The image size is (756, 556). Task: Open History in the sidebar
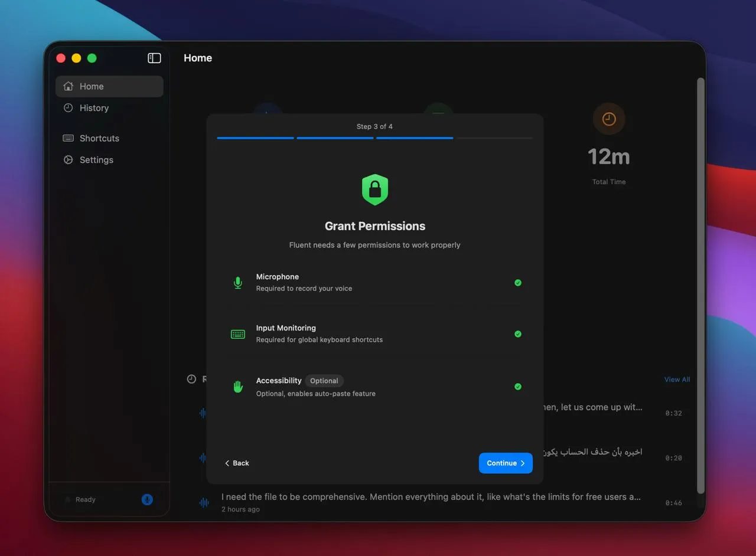click(x=94, y=108)
